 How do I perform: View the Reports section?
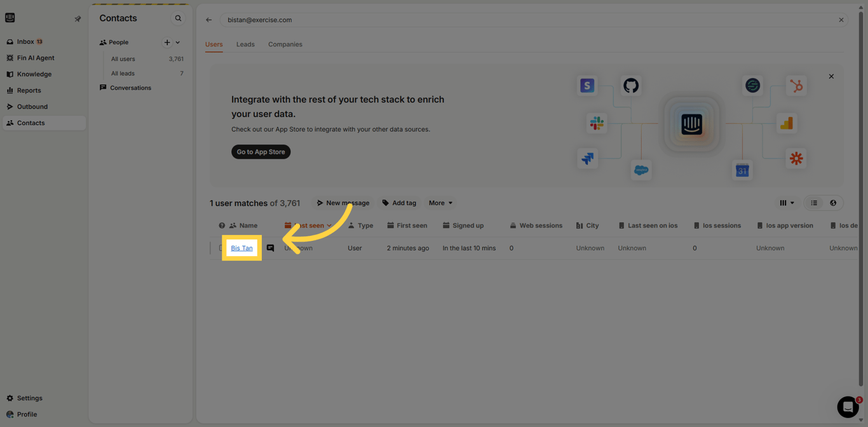point(30,90)
